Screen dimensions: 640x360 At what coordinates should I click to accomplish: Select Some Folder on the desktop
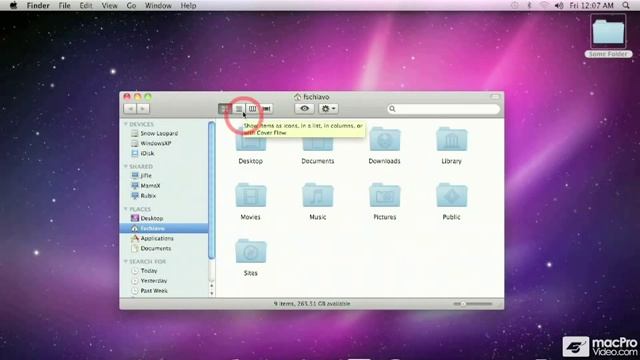608,36
